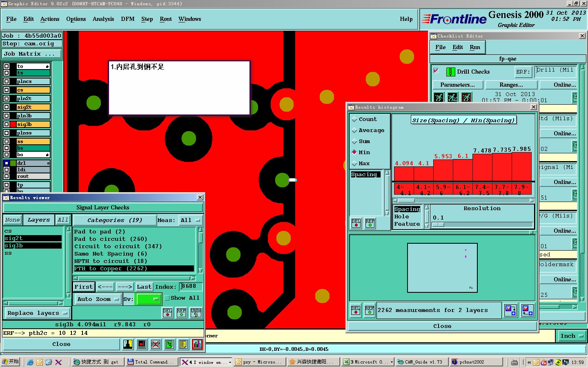Open Inch units dropdown
588x368 pixels.
pyautogui.click(x=572, y=336)
